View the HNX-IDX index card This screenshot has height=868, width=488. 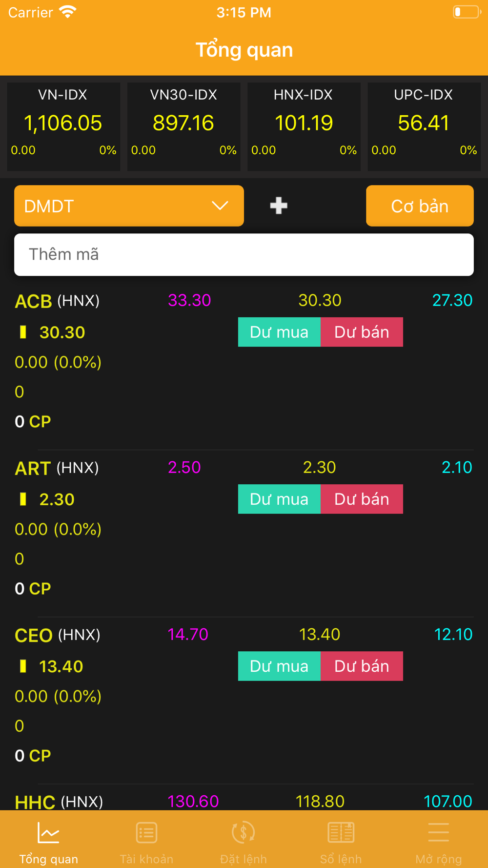coord(304,126)
